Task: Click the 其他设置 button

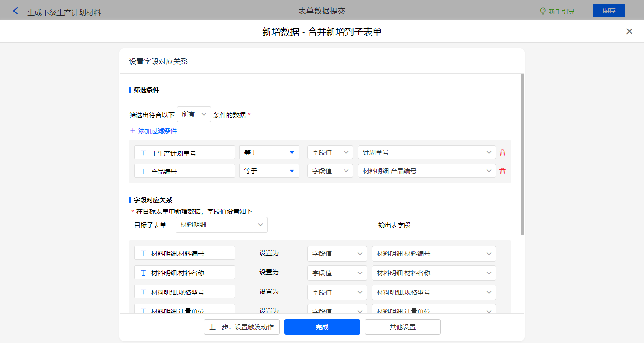Action: pyautogui.click(x=403, y=327)
